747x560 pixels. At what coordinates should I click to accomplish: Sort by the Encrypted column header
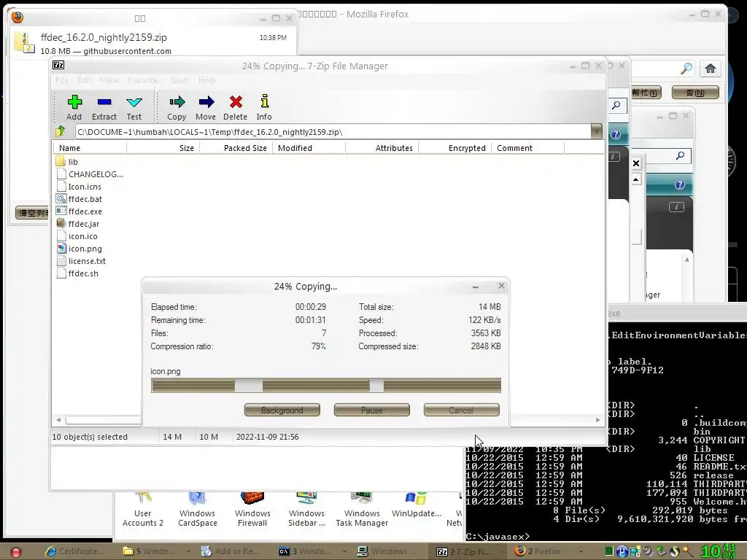click(455, 148)
